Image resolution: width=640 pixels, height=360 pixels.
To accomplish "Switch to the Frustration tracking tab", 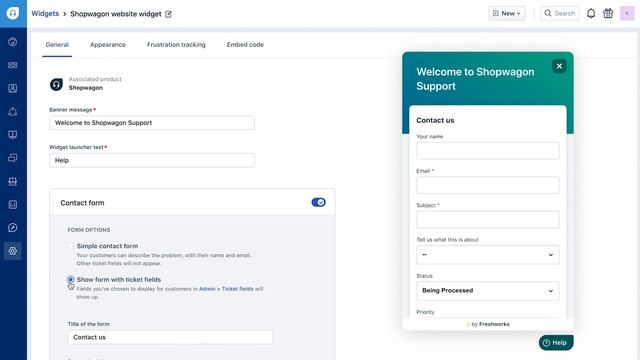I will click(176, 44).
